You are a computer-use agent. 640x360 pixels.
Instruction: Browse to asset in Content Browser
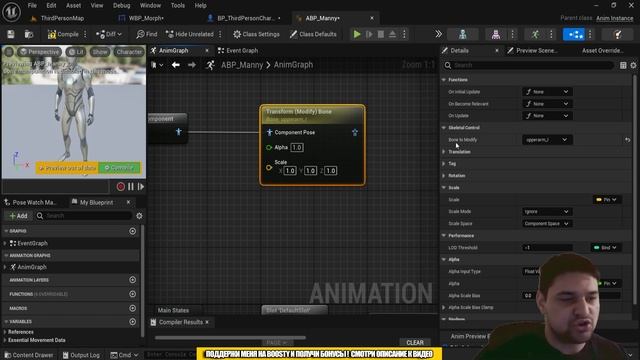pyautogui.click(x=29, y=34)
